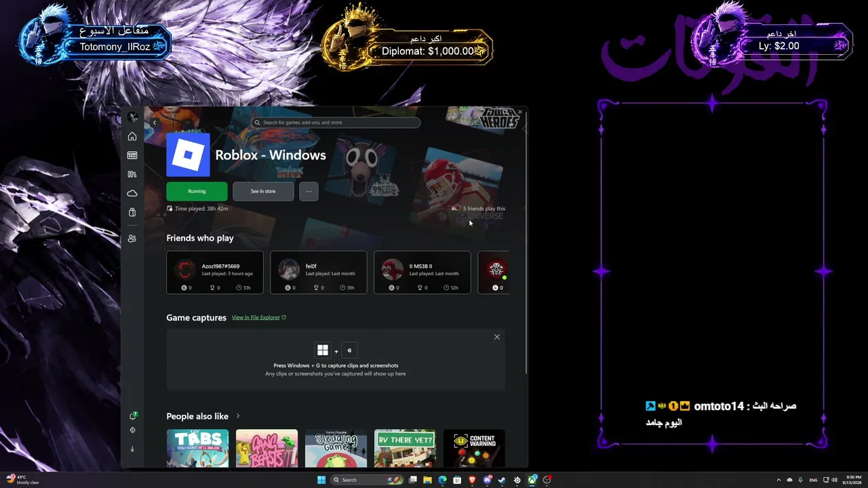
Task: Open the downloads queue icon
Action: (132, 449)
